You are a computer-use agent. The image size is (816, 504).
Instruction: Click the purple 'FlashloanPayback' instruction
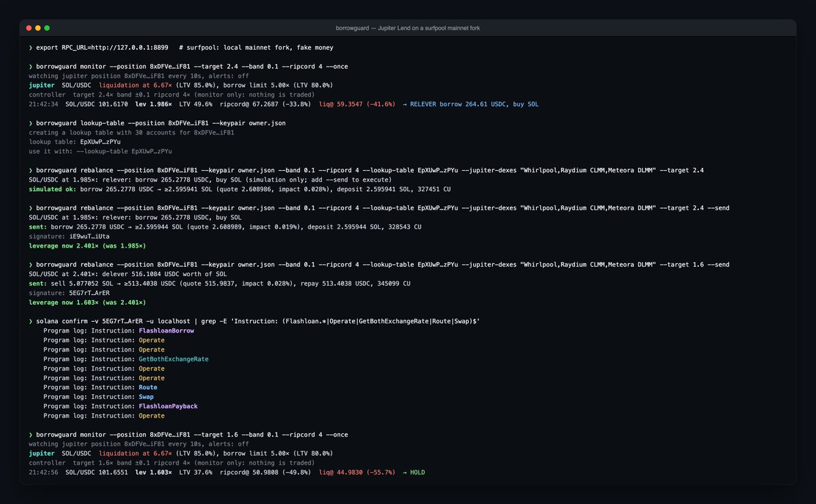tap(168, 406)
